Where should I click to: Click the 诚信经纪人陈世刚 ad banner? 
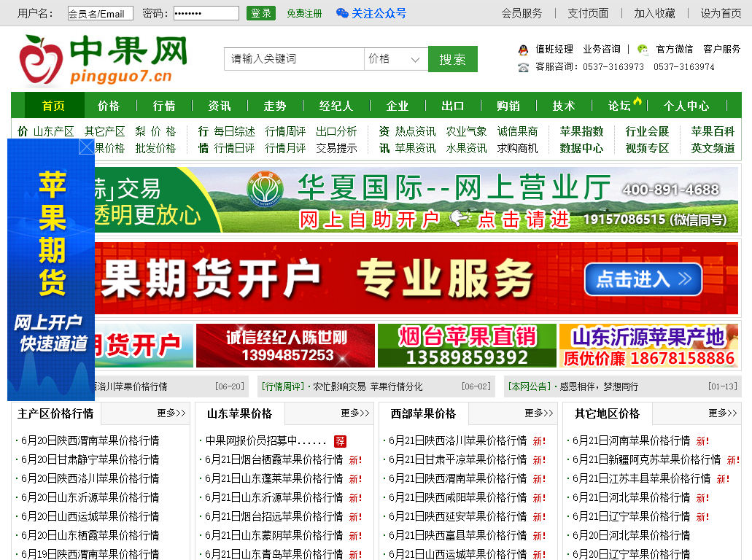[x=285, y=346]
